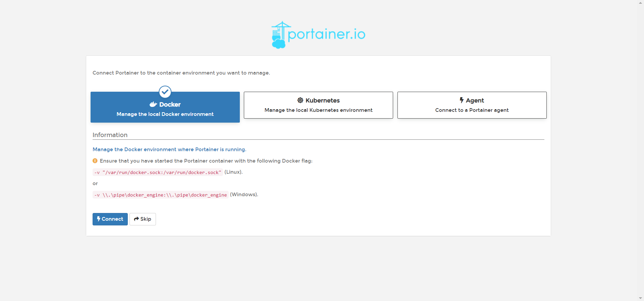Click the Connect button
The width and height of the screenshot is (644, 301).
point(110,219)
